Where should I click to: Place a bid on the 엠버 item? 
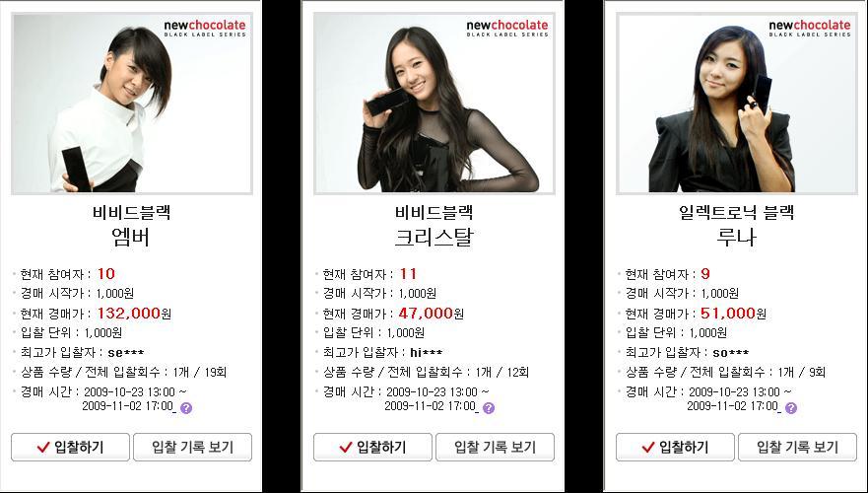pos(70,447)
